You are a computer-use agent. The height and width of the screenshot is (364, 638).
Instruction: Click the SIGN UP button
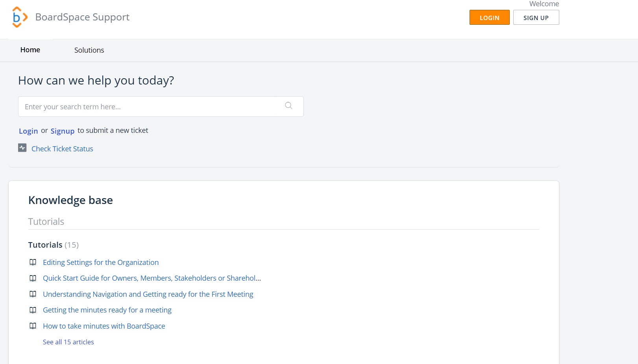pos(536,17)
